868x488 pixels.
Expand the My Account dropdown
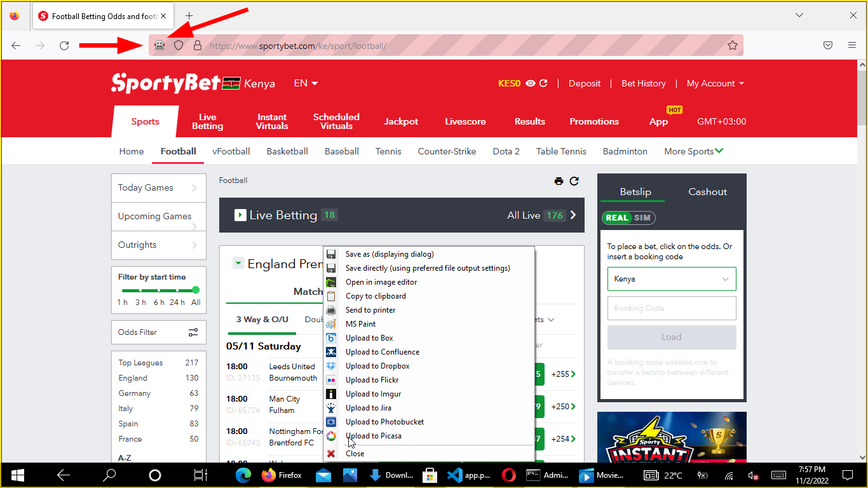coord(715,83)
